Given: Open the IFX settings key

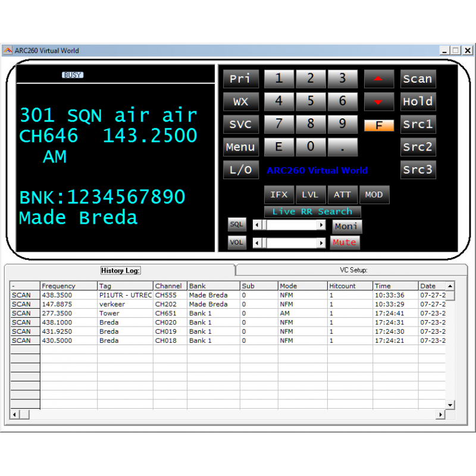Looking at the screenshot, I should pos(279,195).
